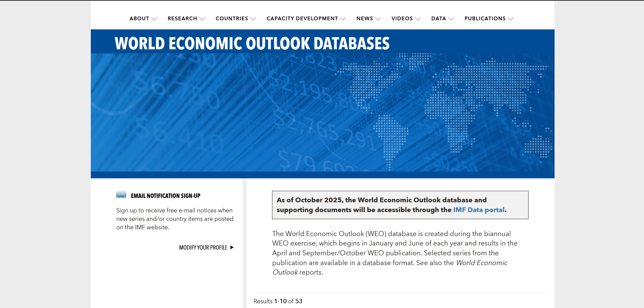The width and height of the screenshot is (644, 308).
Task: Expand the chevron next to News
Action: (378, 19)
